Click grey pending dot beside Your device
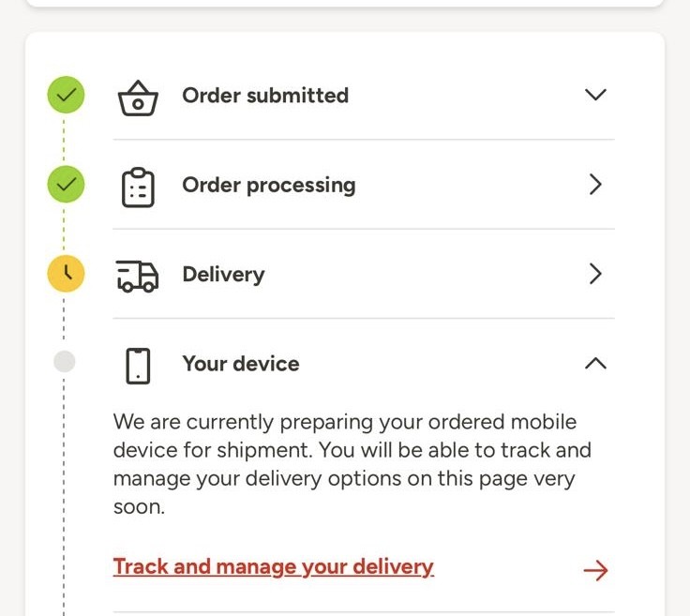 [64, 362]
